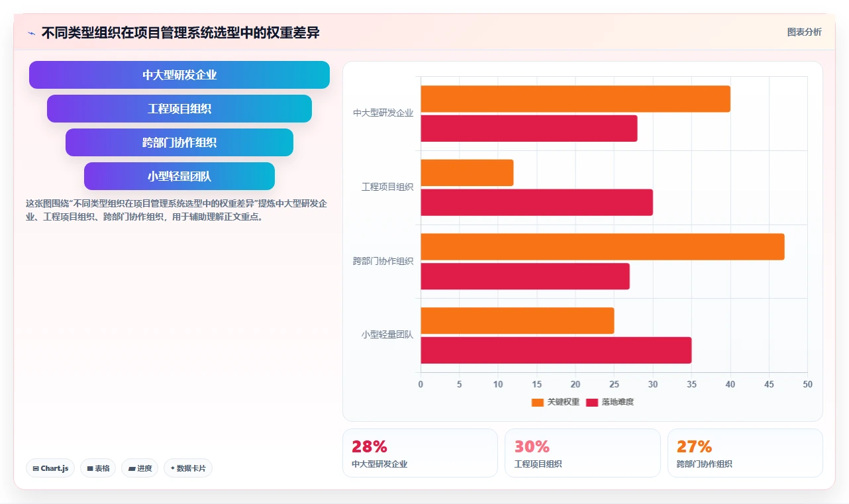This screenshot has height=504, width=849.
Task: Click the lightning icon beside the title
Action: tap(31, 33)
